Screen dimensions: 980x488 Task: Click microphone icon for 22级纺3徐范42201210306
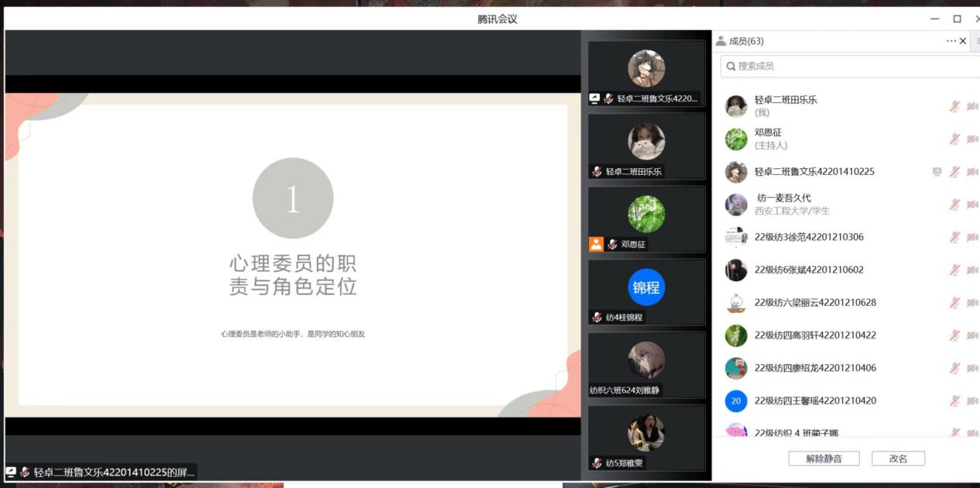point(954,237)
